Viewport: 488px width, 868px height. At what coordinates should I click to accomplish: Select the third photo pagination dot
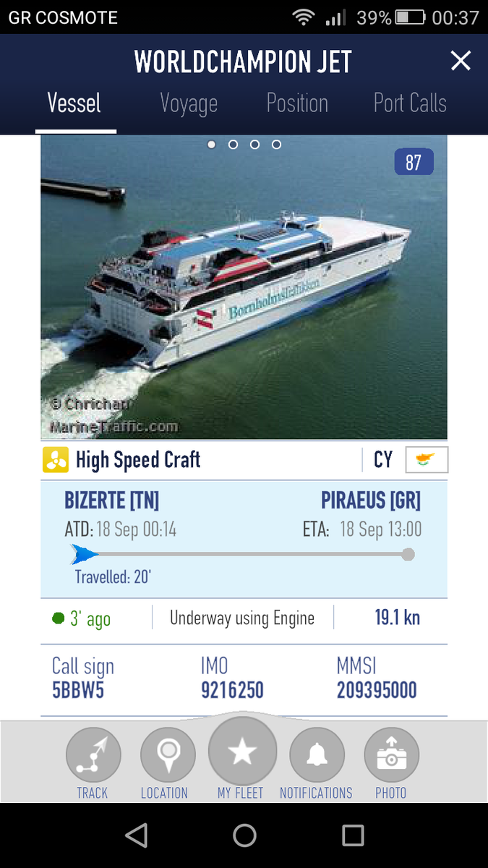pyautogui.click(x=254, y=145)
